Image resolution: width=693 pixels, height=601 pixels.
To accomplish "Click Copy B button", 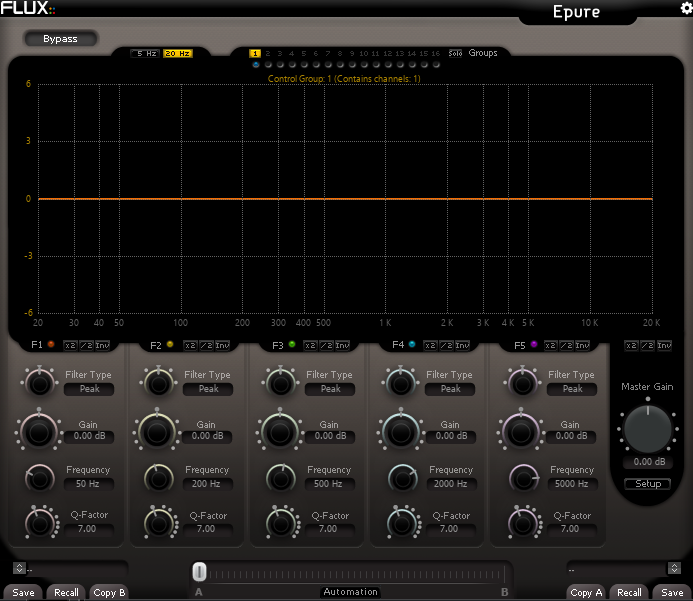I will (x=109, y=593).
